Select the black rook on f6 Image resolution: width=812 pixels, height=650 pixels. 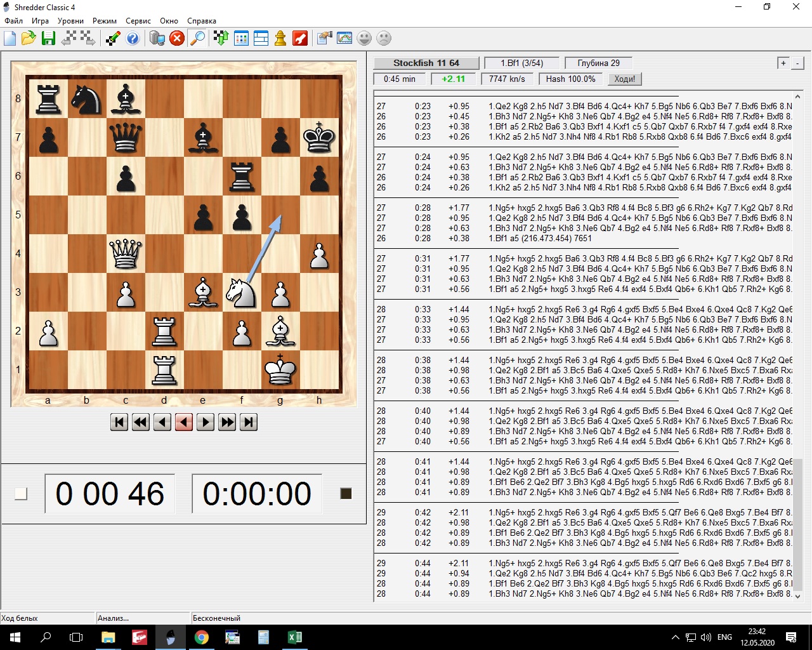(x=242, y=176)
